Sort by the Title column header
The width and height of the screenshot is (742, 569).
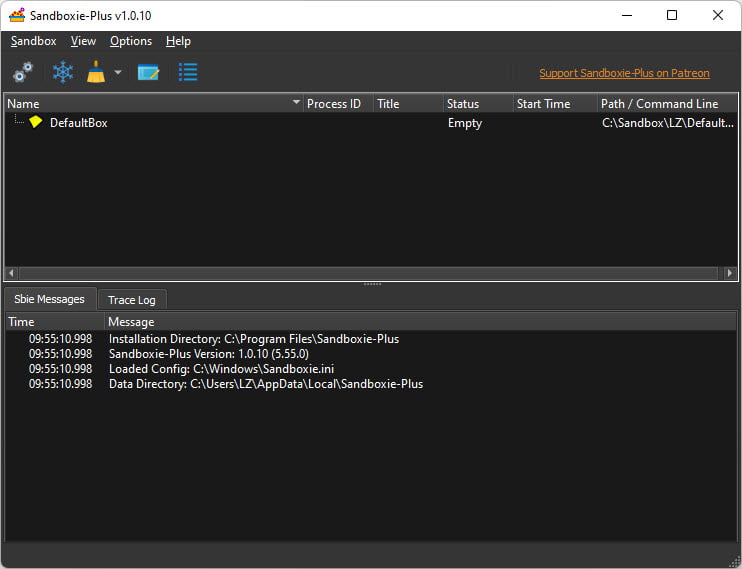(x=408, y=104)
